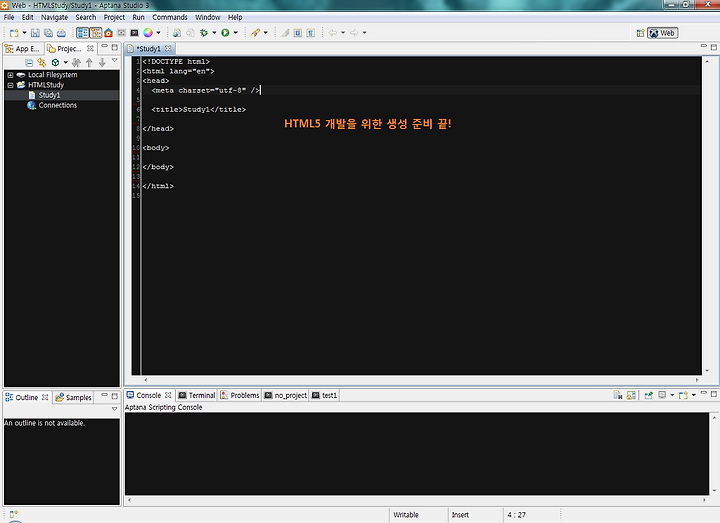This screenshot has width=720, height=523.
Task: Click the orange Home icon in toolbar
Action: coord(108,33)
